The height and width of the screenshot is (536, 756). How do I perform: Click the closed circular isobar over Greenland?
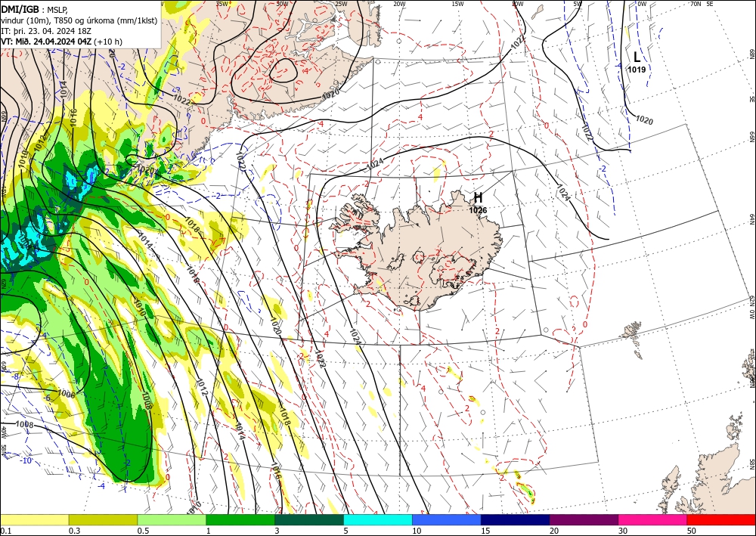[283, 71]
